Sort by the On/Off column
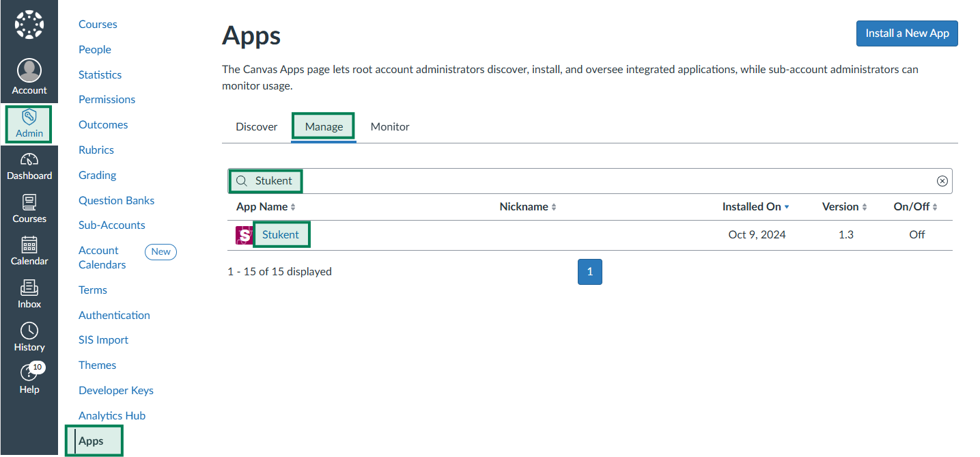Viewport: 980px width, 457px height. pos(915,207)
